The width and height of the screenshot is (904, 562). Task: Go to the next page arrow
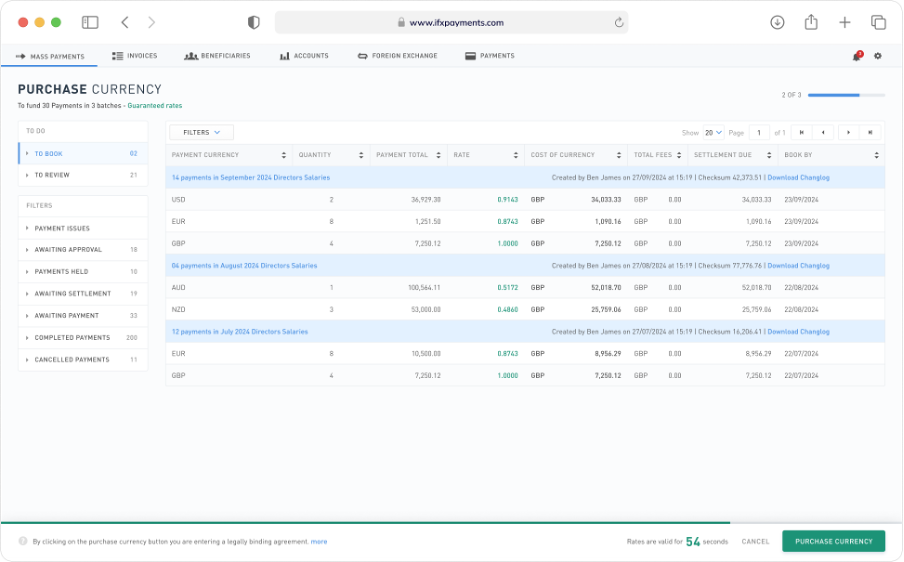pos(848,133)
